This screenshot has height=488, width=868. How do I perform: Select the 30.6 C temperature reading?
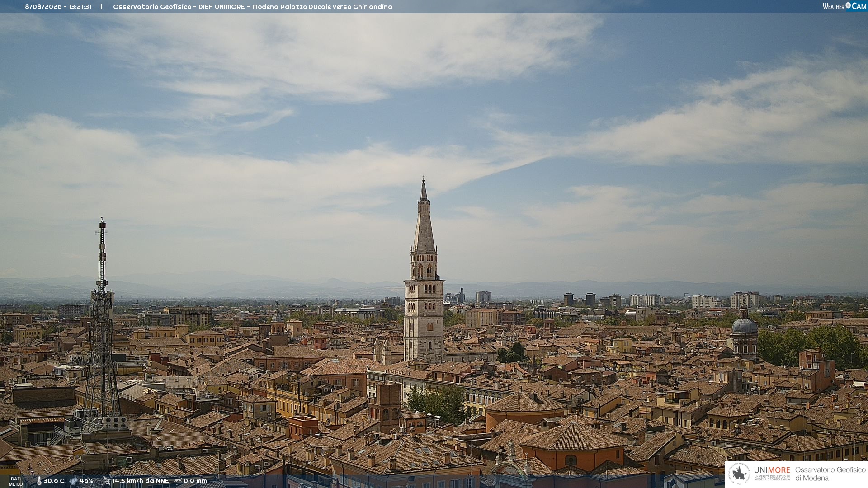[54, 481]
